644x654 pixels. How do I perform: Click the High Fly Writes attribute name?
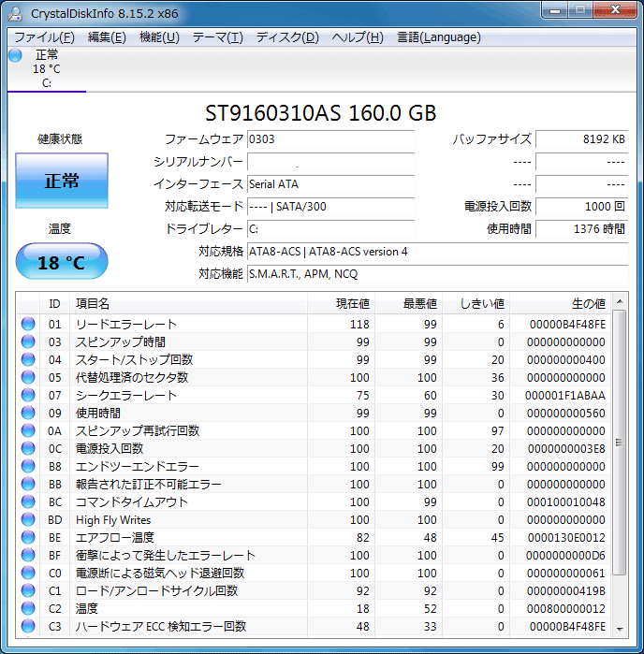pyautogui.click(x=113, y=520)
